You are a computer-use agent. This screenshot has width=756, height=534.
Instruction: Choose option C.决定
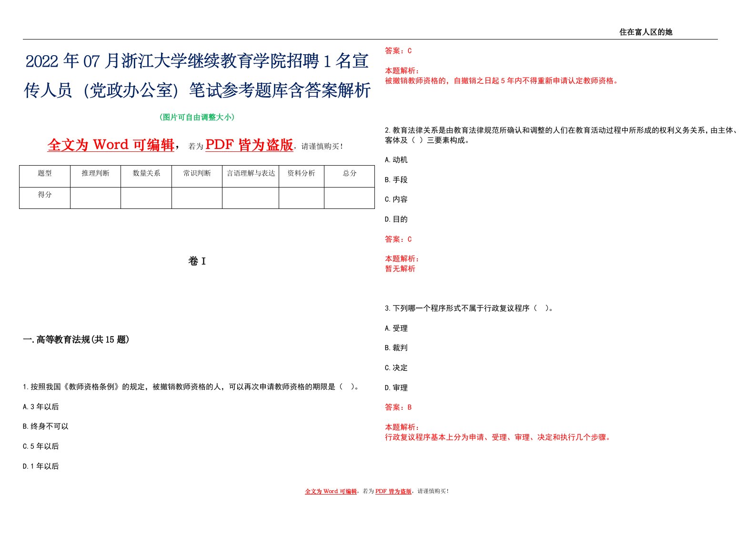[396, 368]
